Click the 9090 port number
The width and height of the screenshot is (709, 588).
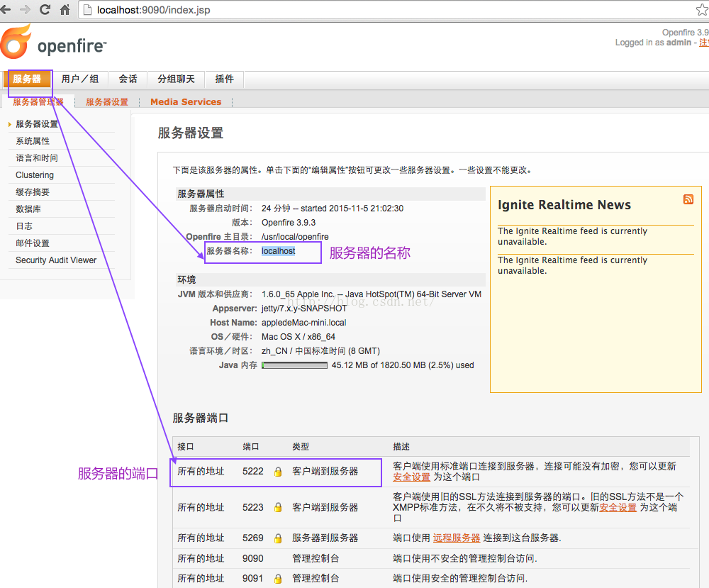pos(253,559)
